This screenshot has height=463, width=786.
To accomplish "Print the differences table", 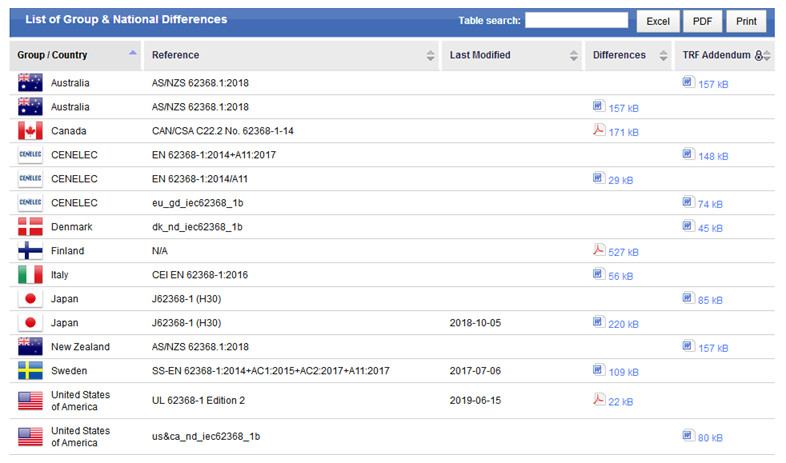I will point(746,21).
